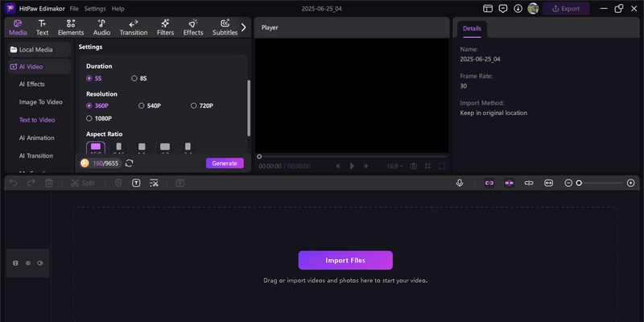Choose 720P resolution
The height and width of the screenshot is (322, 644).
click(202, 105)
